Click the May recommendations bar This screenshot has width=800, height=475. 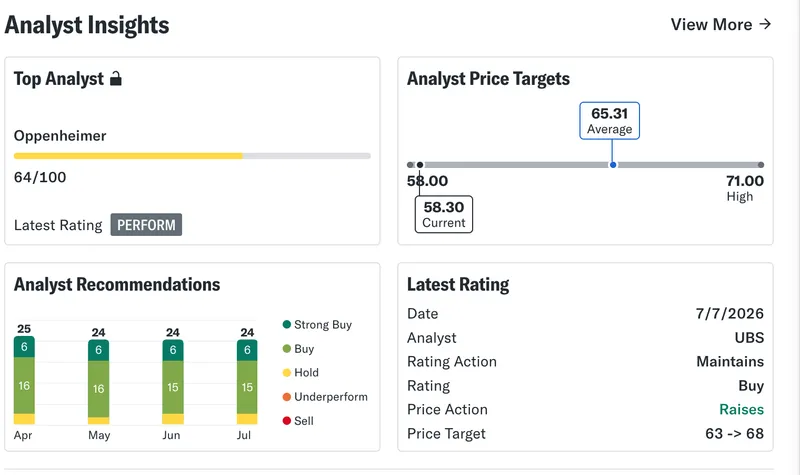tap(98, 382)
